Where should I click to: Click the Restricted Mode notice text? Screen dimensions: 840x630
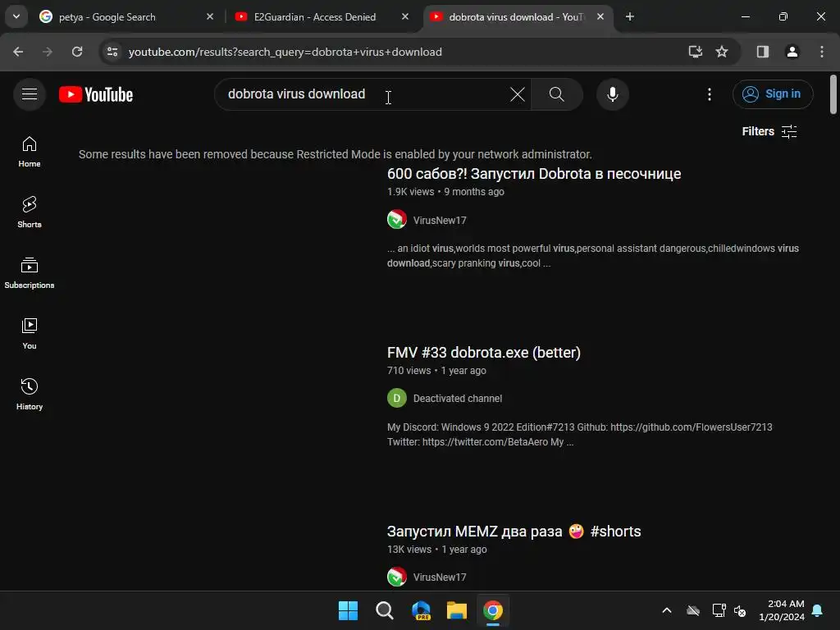point(336,154)
